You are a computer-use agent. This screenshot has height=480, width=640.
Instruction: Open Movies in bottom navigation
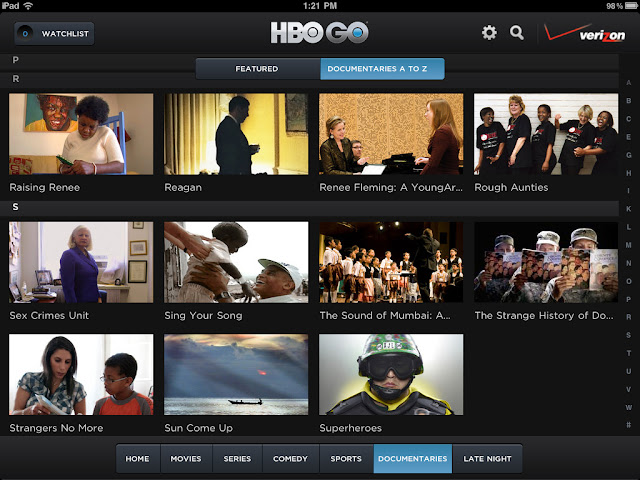pos(186,458)
